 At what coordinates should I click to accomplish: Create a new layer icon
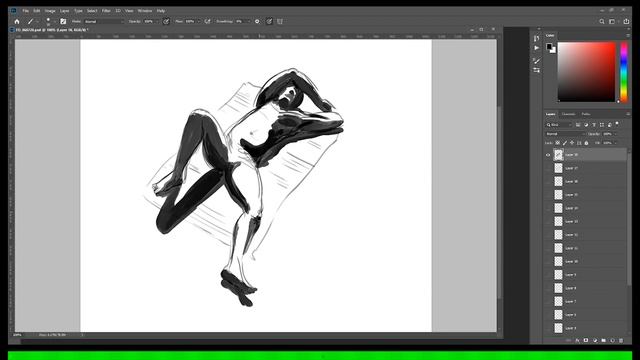click(x=612, y=340)
